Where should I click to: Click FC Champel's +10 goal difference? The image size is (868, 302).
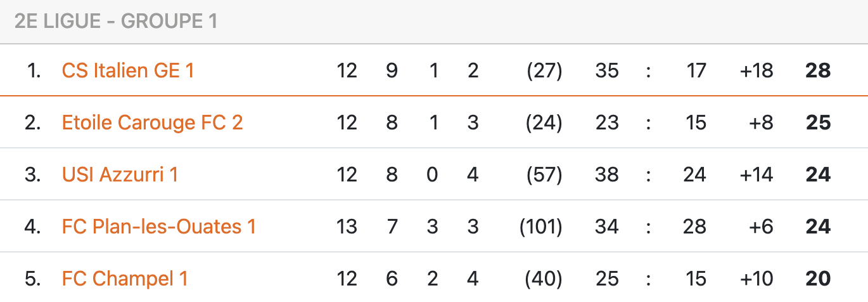tap(756, 279)
